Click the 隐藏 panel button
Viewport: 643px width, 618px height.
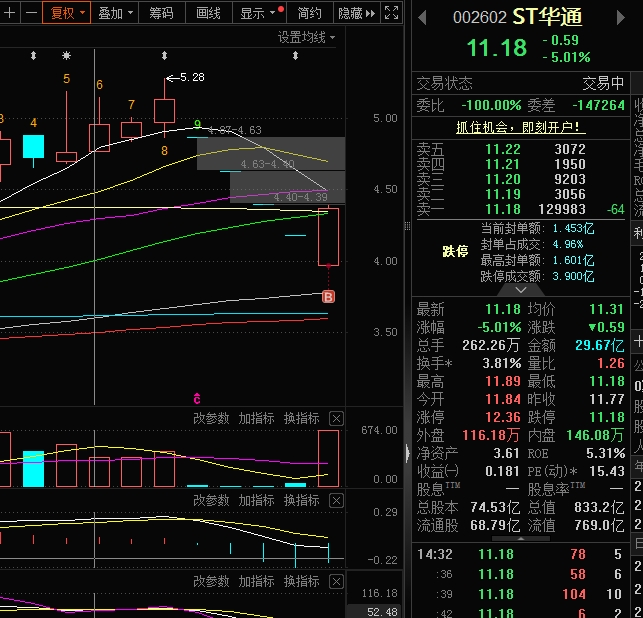click(x=356, y=13)
